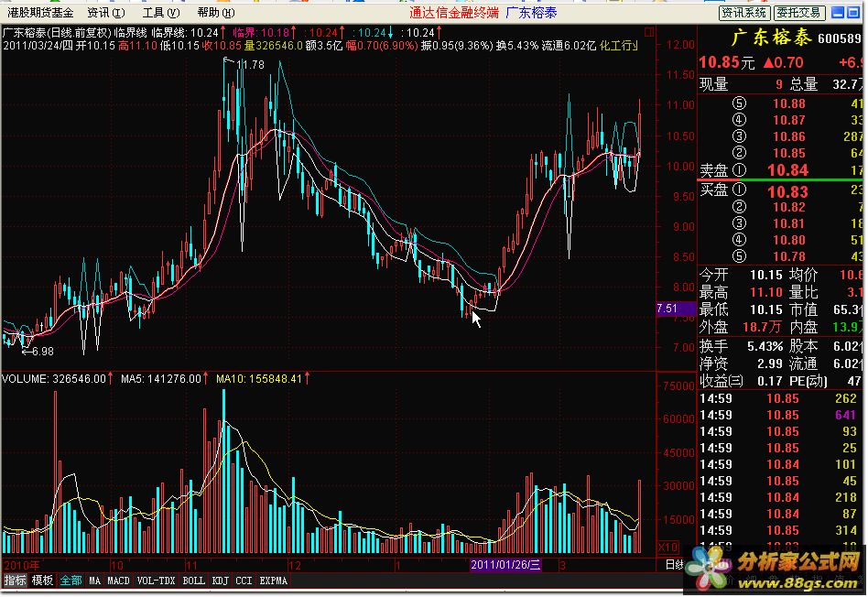
Task: Switch to the 模板 tab
Action: pyautogui.click(x=42, y=581)
